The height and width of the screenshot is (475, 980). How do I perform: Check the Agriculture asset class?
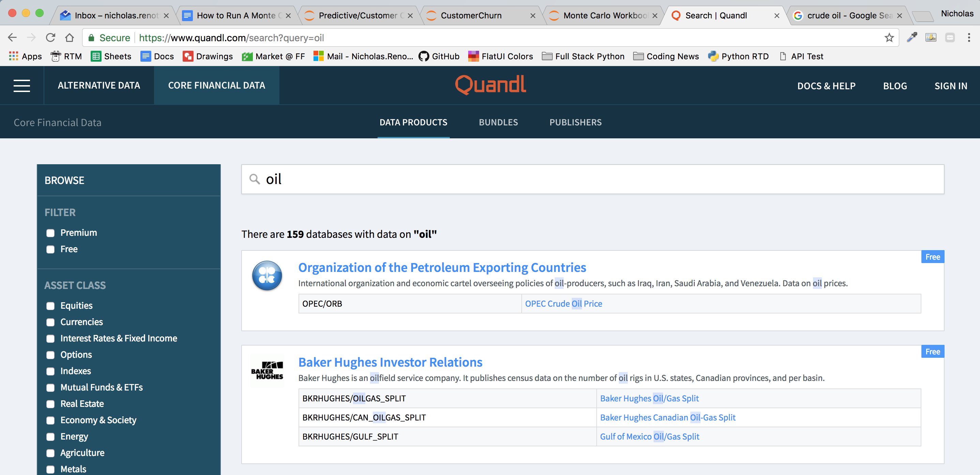pos(50,453)
